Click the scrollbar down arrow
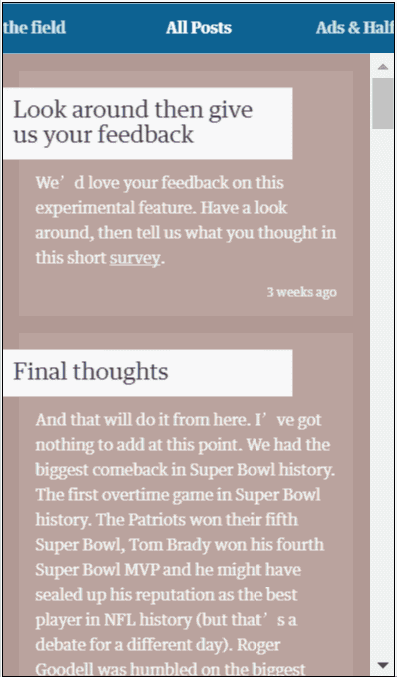The height and width of the screenshot is (677, 397). [383, 664]
